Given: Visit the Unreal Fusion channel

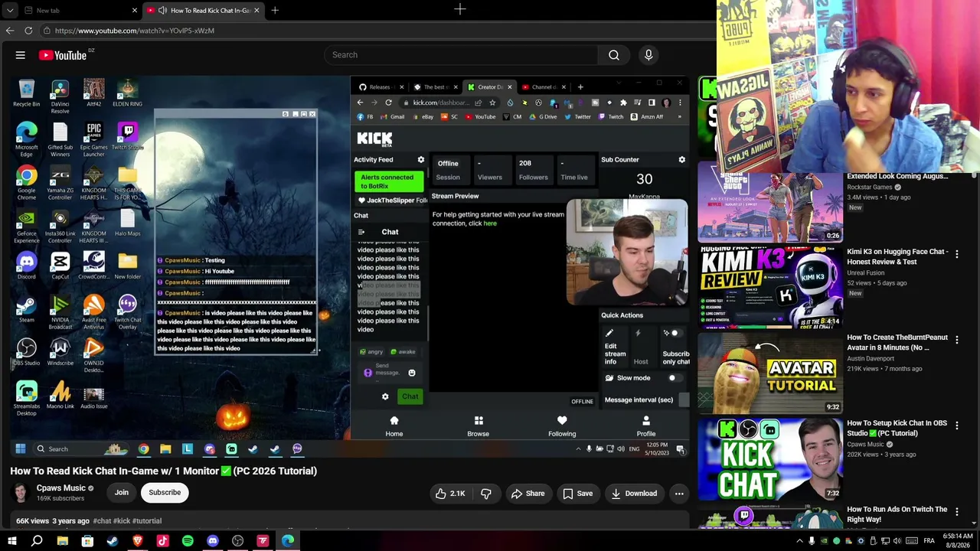Looking at the screenshot, I should pyautogui.click(x=865, y=272).
